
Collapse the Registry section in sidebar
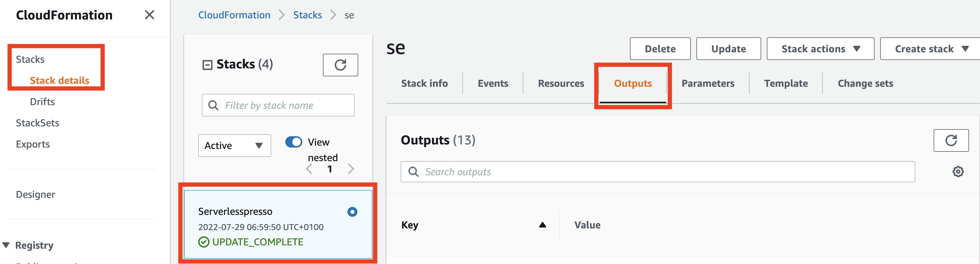point(6,245)
